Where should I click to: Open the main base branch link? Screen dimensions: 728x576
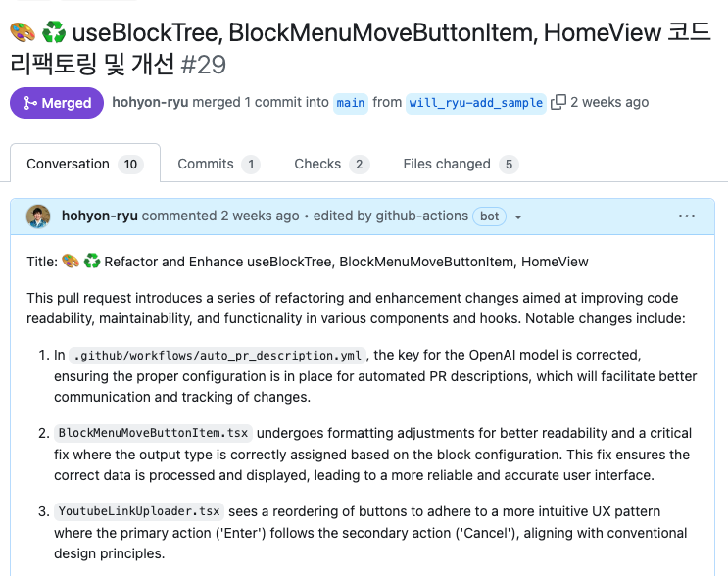pyautogui.click(x=350, y=102)
